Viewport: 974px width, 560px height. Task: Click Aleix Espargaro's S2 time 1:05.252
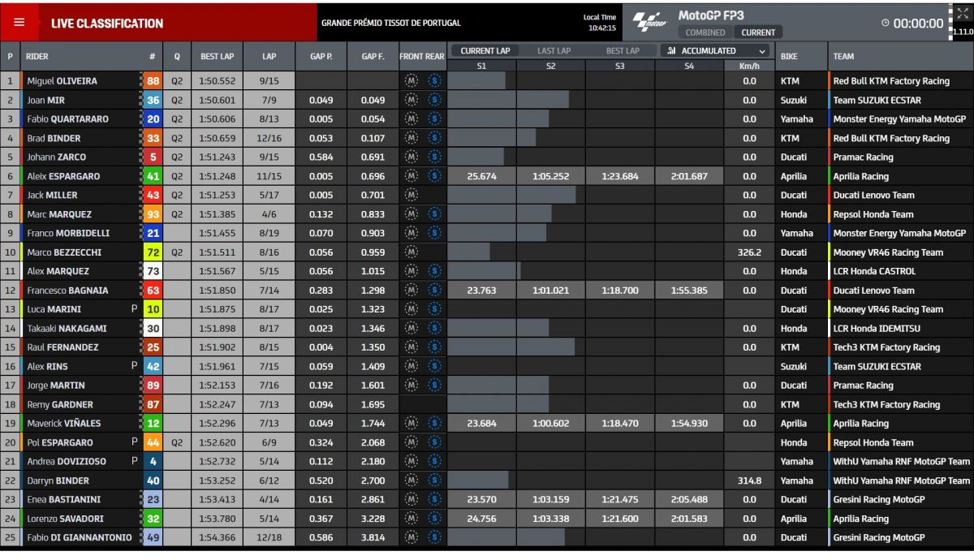(x=550, y=176)
